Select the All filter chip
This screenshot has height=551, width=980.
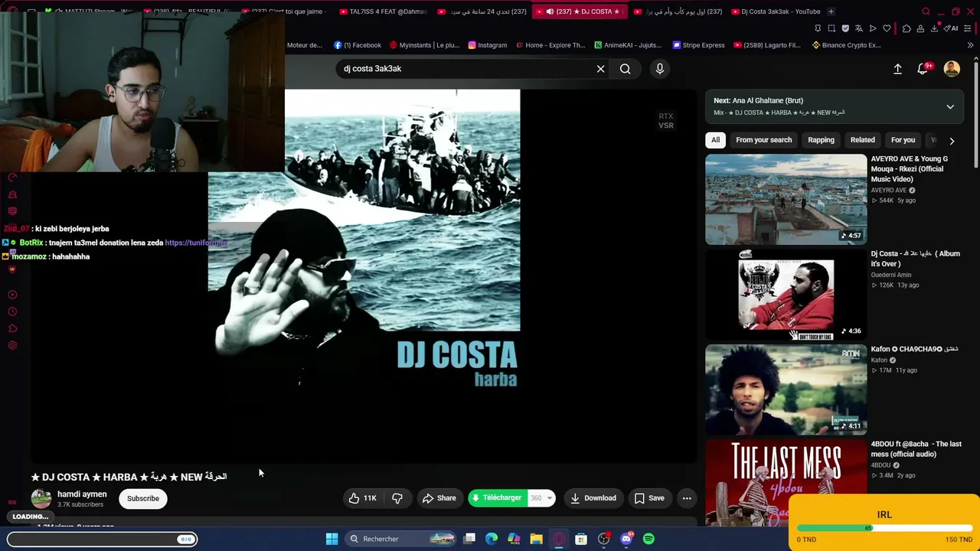(715, 140)
